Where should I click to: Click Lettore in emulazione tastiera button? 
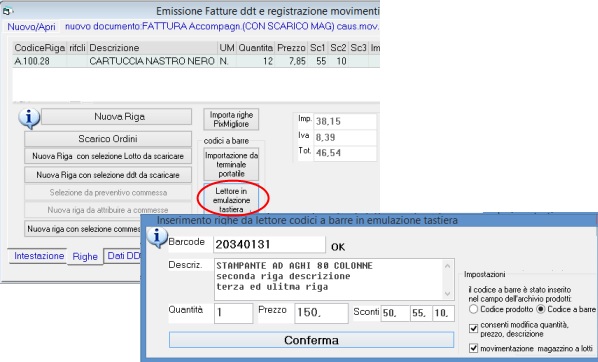[231, 200]
